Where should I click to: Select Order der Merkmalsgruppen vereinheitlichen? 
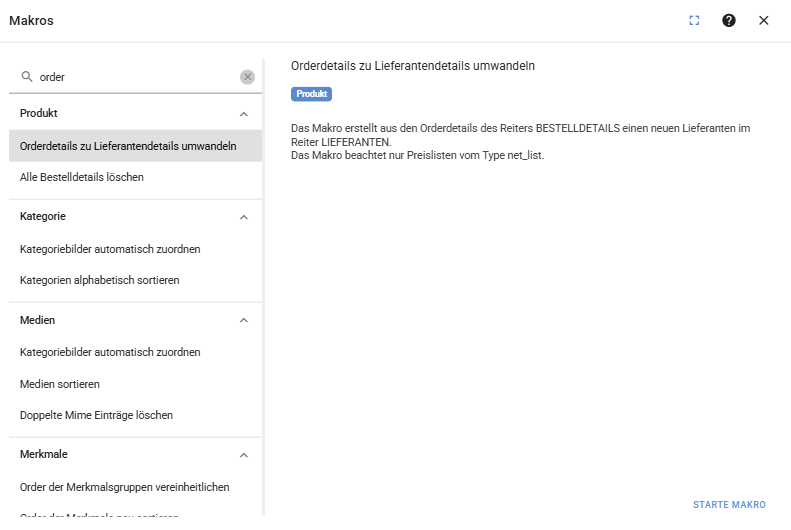click(125, 487)
